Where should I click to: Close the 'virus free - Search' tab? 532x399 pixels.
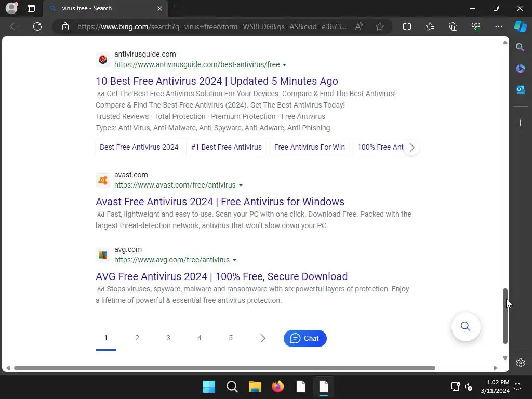pos(160,8)
